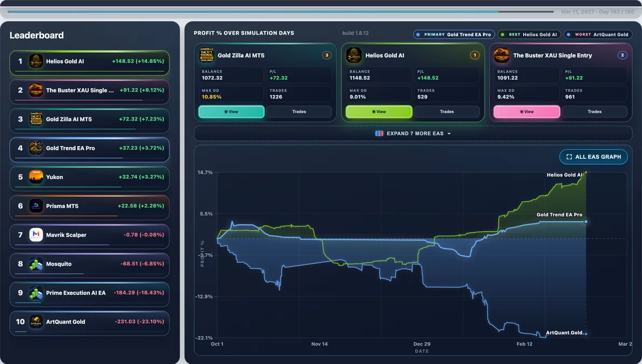Select Gold Zilla AI MT5 leaderboard row

pyautogui.click(x=89, y=121)
